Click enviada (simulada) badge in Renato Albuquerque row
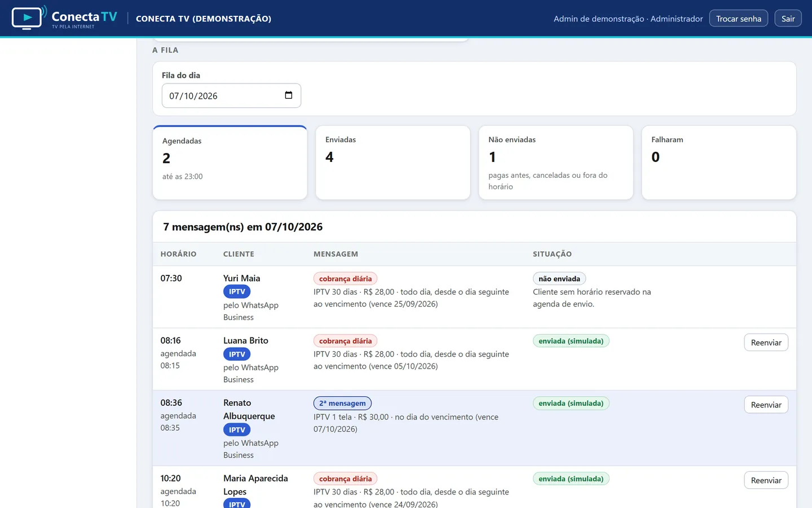812x508 pixels. tap(571, 403)
